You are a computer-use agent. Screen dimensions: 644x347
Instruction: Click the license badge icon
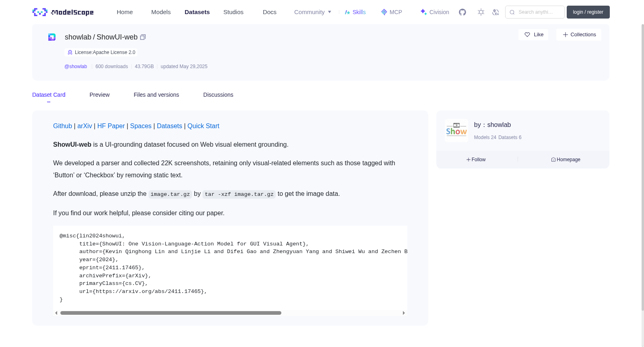pos(70,52)
